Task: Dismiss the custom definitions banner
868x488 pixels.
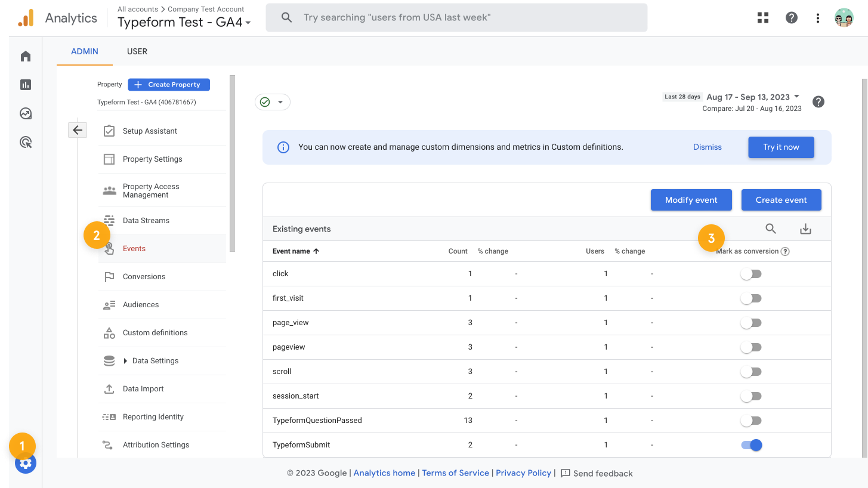Action: [708, 147]
